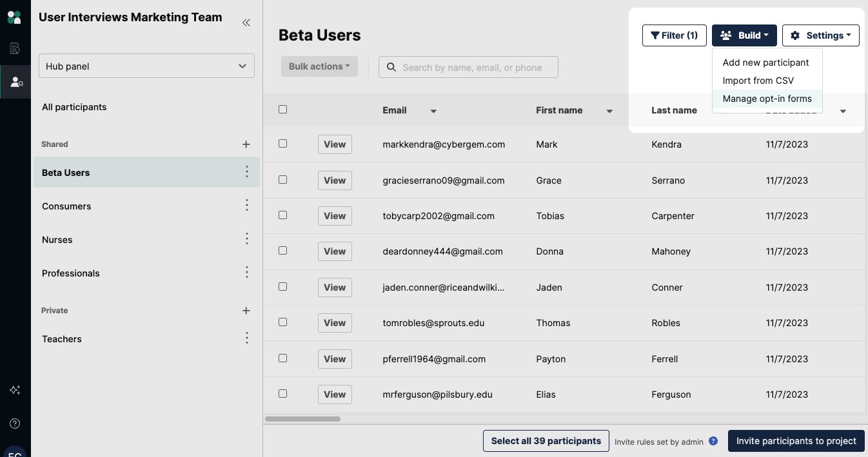Check the box for Donna Mahoney row
The width and height of the screenshot is (868, 457).
click(x=282, y=251)
